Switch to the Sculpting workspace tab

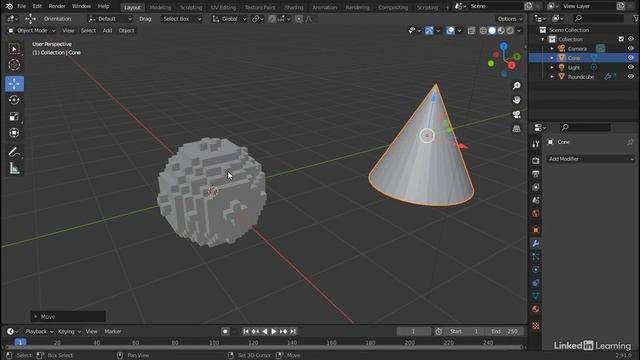click(x=191, y=7)
